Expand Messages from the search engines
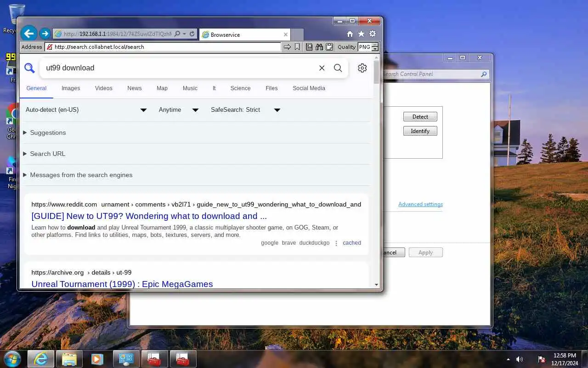The image size is (588, 368). coord(78,175)
